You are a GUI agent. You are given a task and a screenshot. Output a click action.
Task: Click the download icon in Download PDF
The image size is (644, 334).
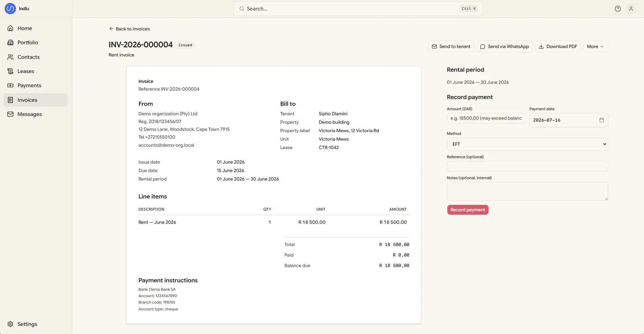pos(541,47)
